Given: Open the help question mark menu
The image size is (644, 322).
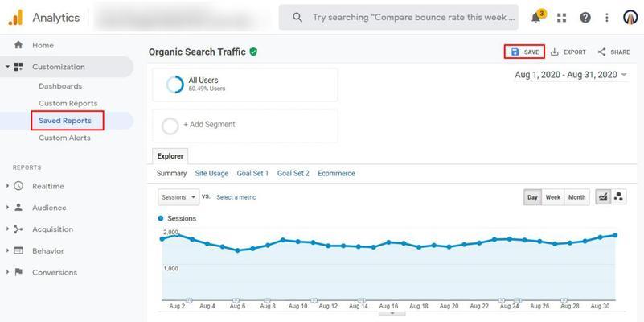Looking at the screenshot, I should pyautogui.click(x=585, y=18).
